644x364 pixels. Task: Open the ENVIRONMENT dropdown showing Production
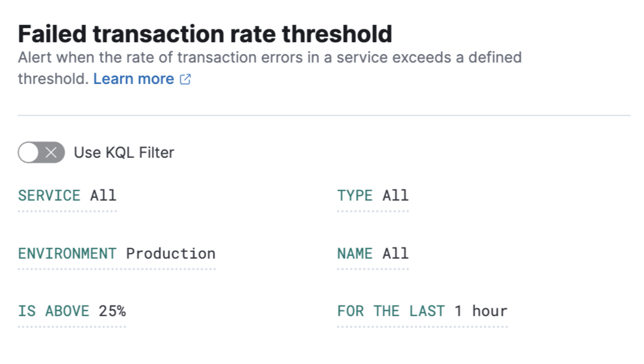pos(117,254)
